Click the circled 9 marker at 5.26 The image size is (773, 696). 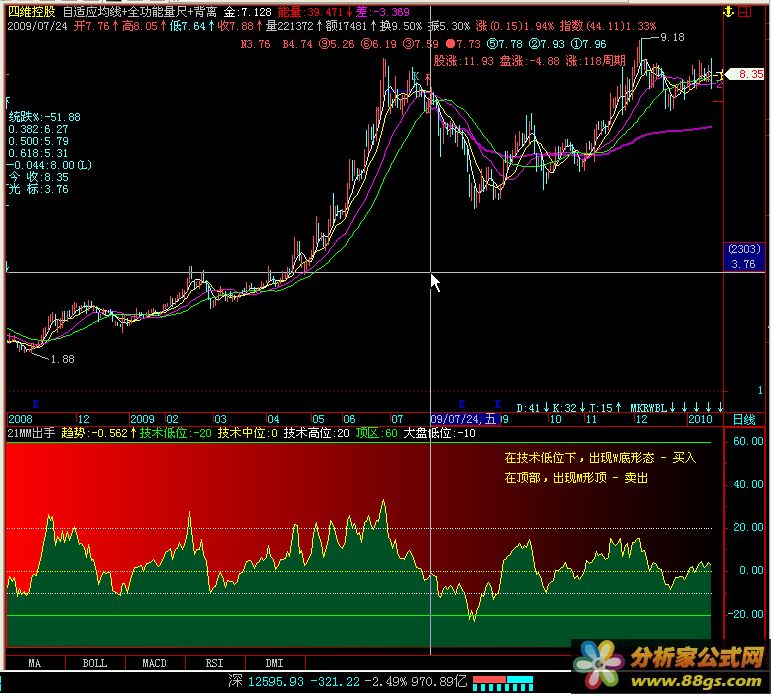click(x=324, y=44)
